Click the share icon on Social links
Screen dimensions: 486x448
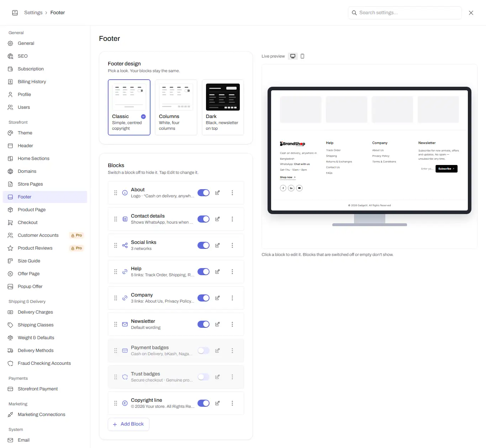click(x=125, y=245)
